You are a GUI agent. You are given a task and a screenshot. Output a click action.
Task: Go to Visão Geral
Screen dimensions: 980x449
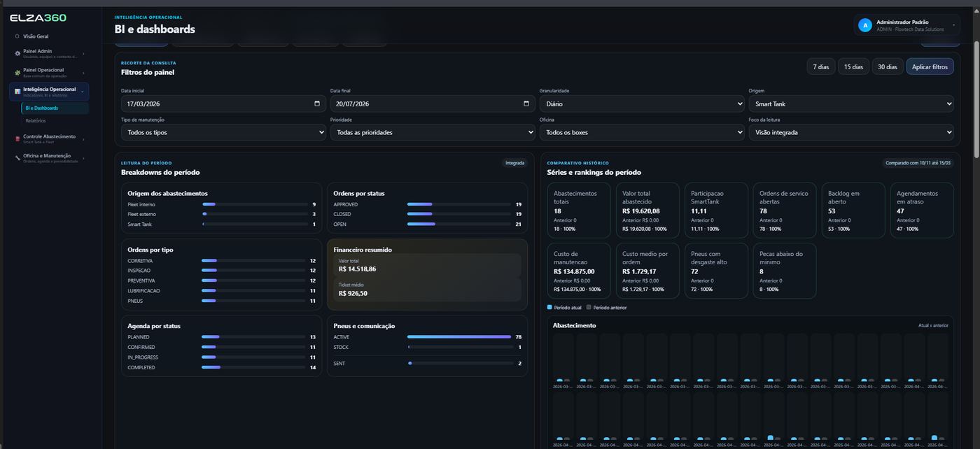pyautogui.click(x=36, y=36)
